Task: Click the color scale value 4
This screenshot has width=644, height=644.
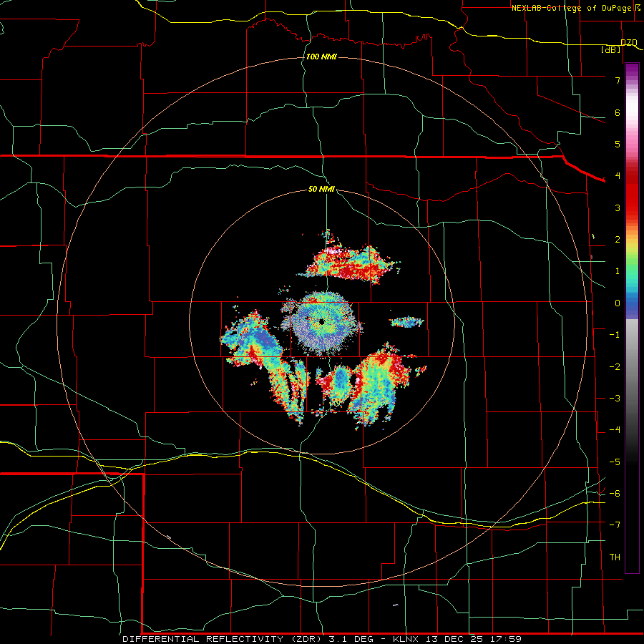Action: pyautogui.click(x=618, y=176)
